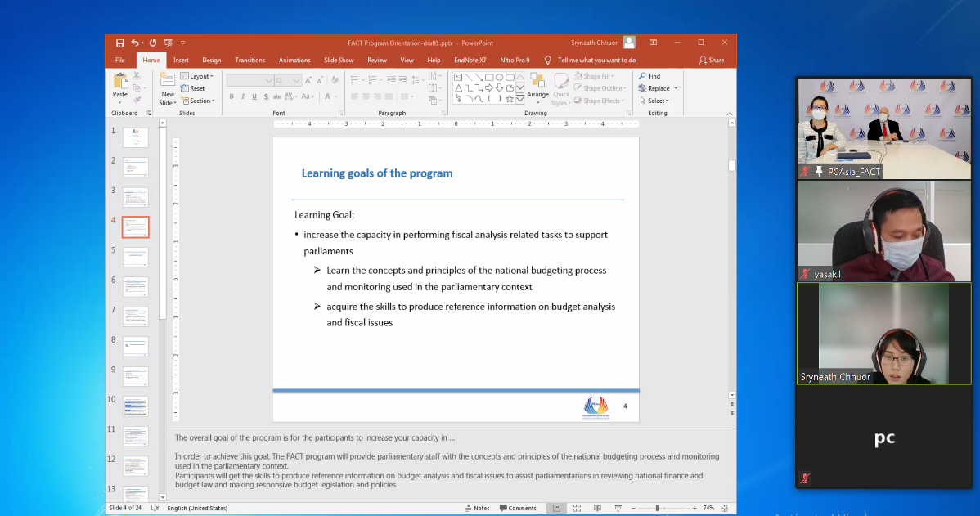Toggle Strikethrough formatting
This screenshot has height=516, width=980.
pos(277,96)
